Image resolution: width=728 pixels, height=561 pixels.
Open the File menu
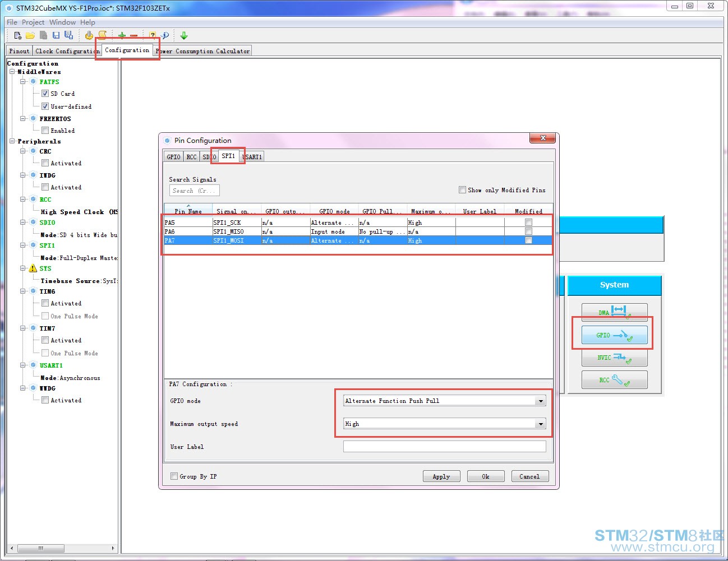tap(12, 22)
